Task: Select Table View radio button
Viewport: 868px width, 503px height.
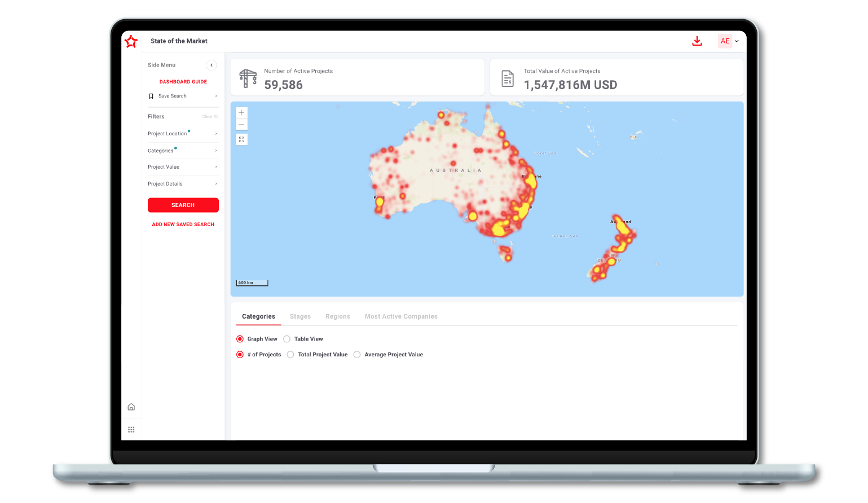Action: point(287,339)
